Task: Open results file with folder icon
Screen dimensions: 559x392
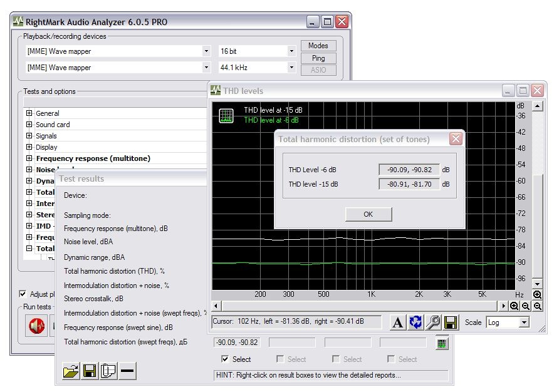Action: tap(71, 371)
